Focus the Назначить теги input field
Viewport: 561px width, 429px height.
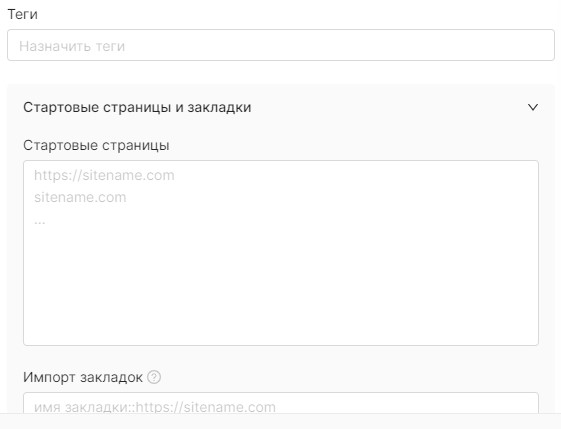[x=281, y=45]
